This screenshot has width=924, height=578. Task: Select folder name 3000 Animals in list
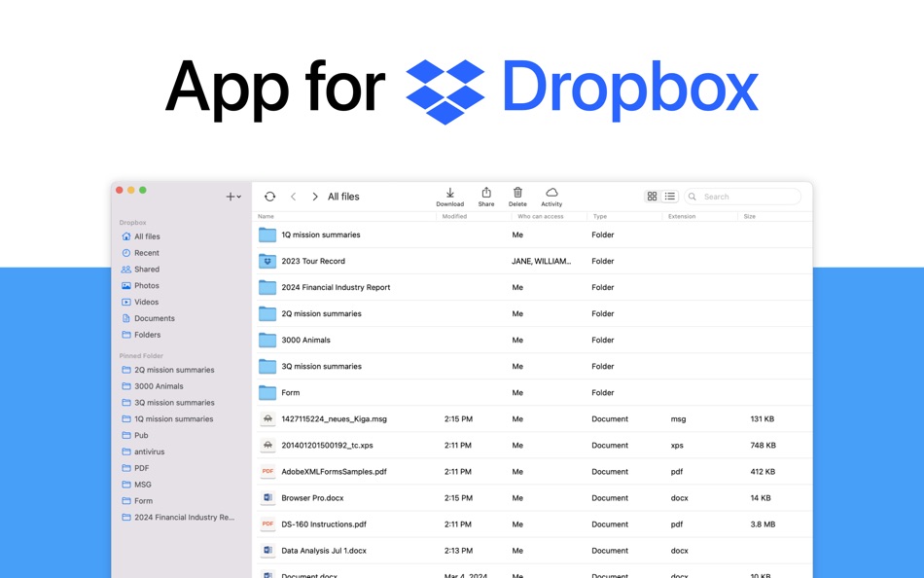305,341
